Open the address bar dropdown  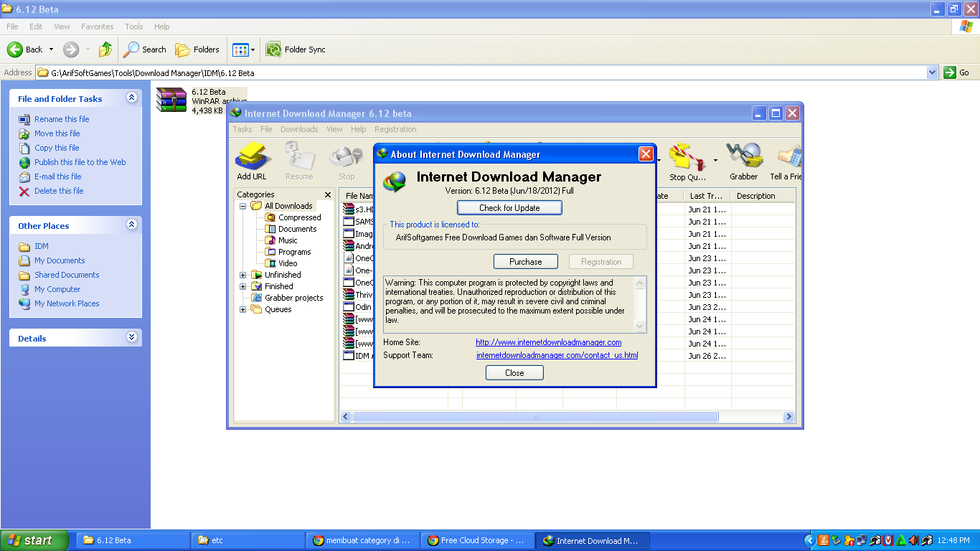tap(932, 72)
